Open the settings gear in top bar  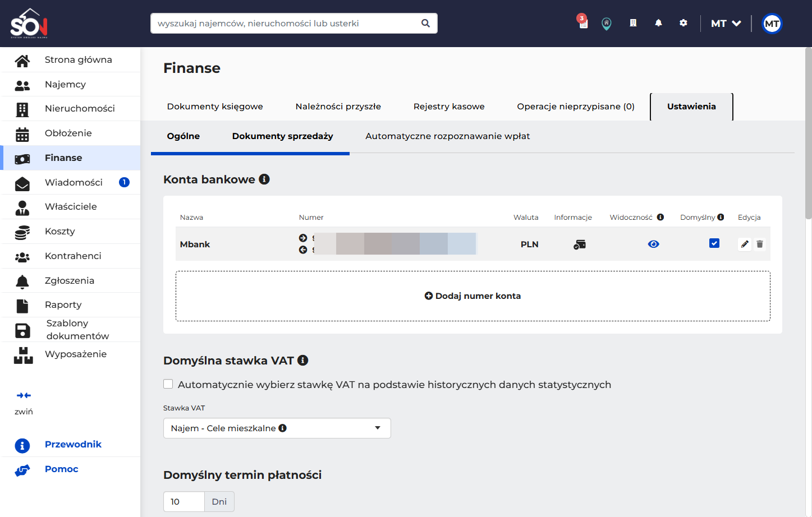pyautogui.click(x=683, y=23)
